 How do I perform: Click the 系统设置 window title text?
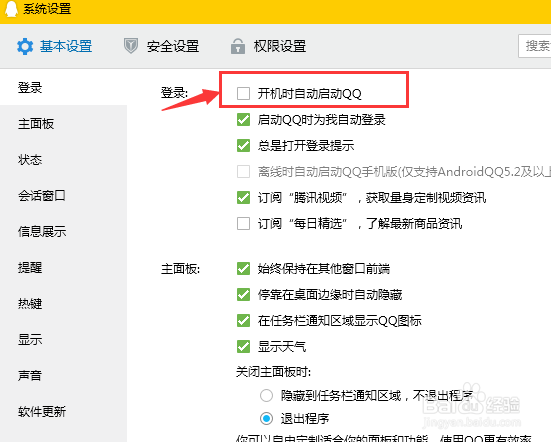tap(47, 9)
